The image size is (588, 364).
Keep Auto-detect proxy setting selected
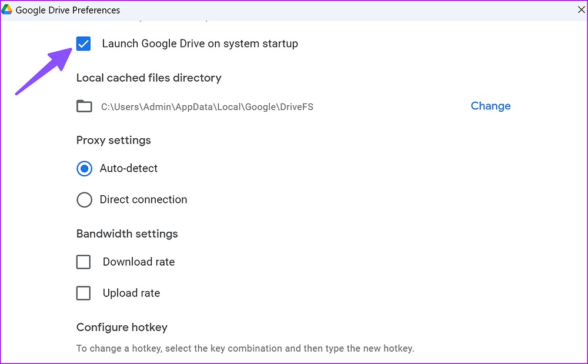(84, 168)
